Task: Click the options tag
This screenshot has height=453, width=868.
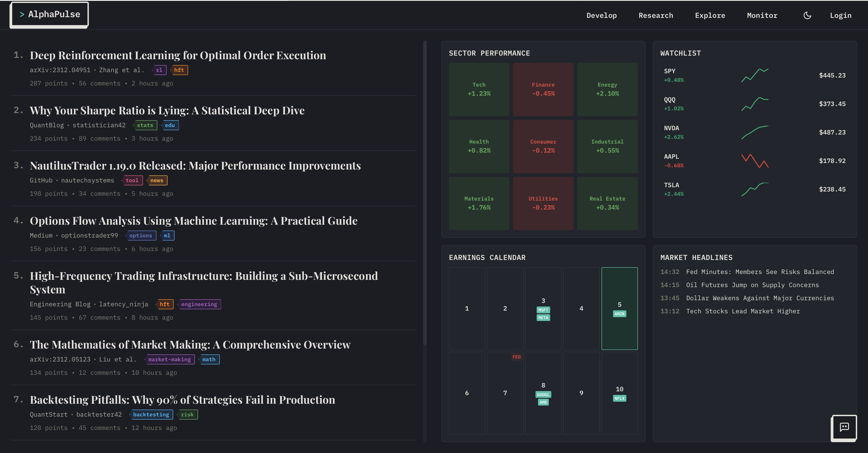Action: tap(141, 235)
